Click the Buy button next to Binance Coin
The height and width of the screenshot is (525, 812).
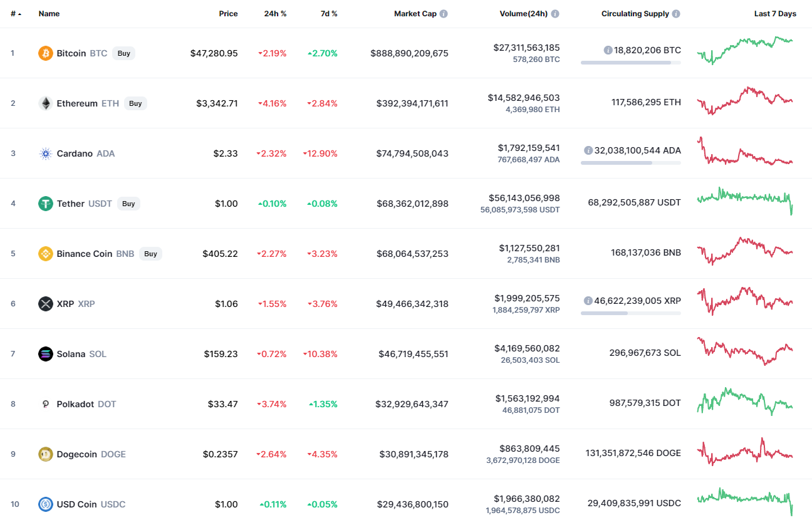click(150, 254)
